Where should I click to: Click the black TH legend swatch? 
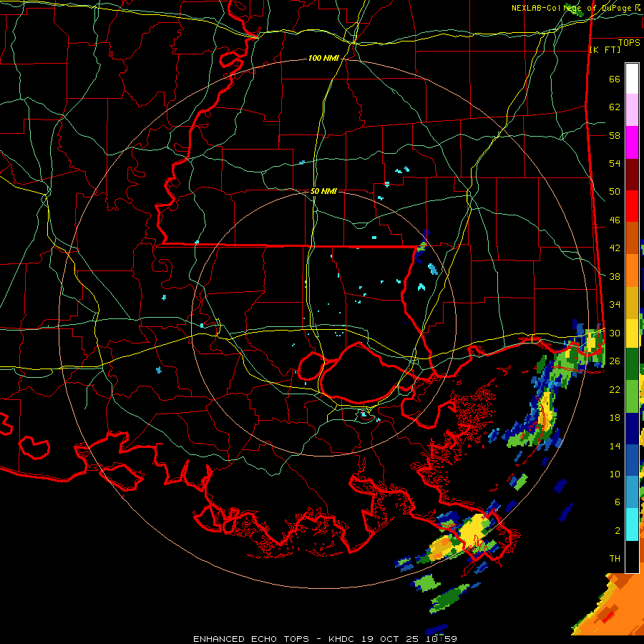tap(632, 557)
